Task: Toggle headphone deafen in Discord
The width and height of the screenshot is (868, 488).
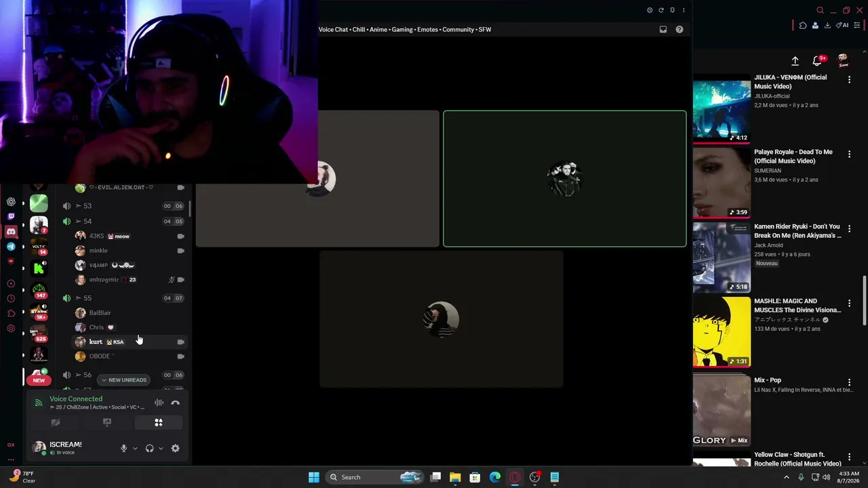Action: (149, 448)
